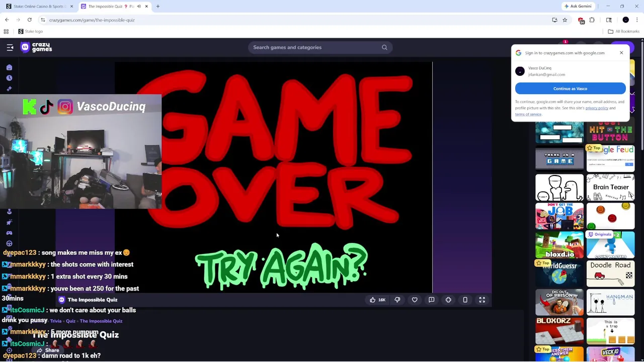Open There Is A Game thumbnail
This screenshot has width=644, height=362.
[x=559, y=158]
